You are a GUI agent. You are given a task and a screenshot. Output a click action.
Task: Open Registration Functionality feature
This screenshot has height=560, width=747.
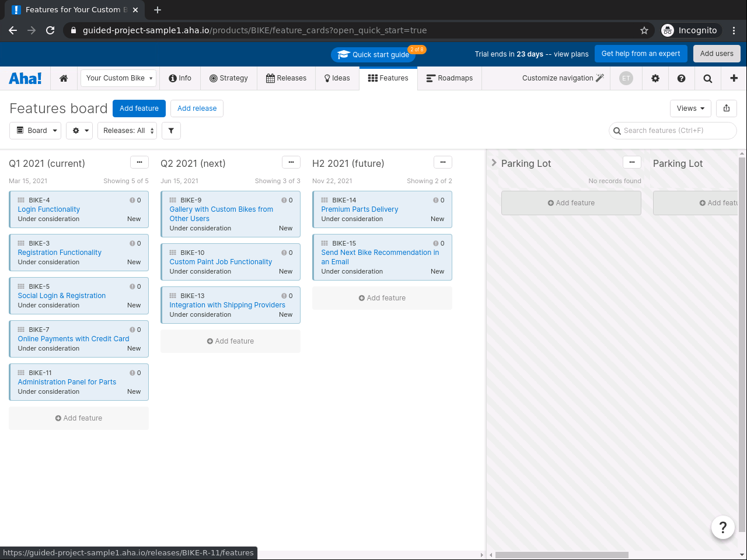point(60,253)
